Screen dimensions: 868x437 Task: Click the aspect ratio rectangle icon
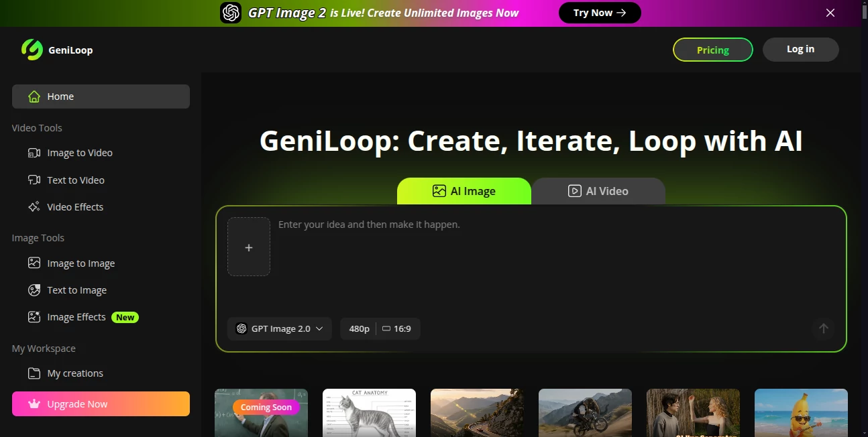(386, 328)
